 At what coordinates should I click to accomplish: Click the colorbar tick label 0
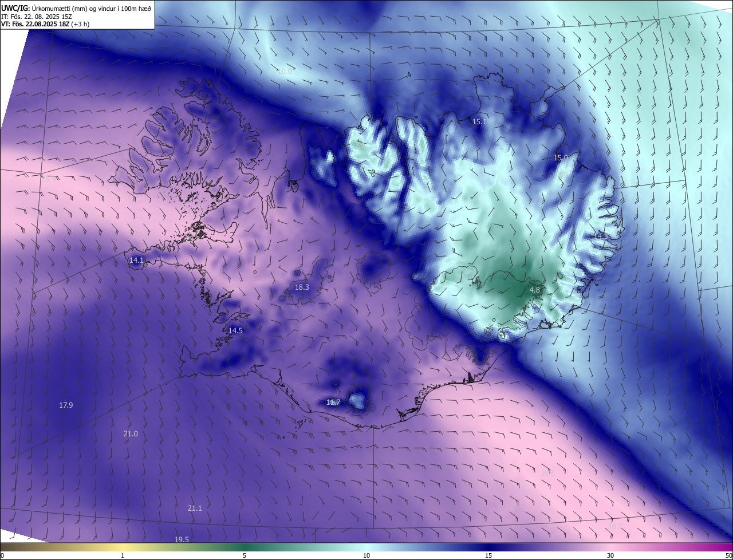(2, 555)
